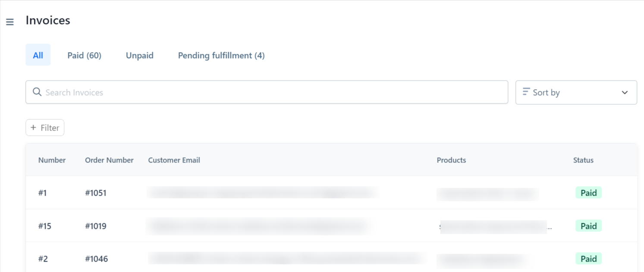Switch to the Paid (60) tab
644x272 pixels.
point(84,55)
